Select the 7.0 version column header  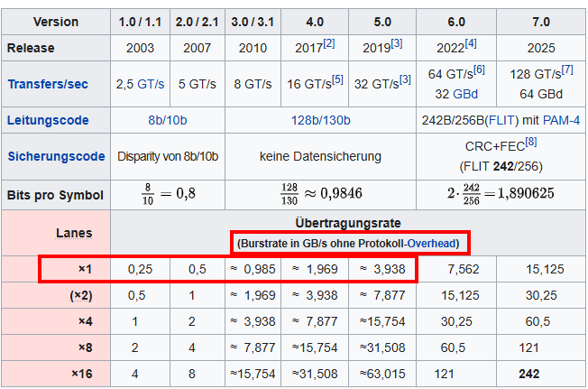(x=541, y=22)
